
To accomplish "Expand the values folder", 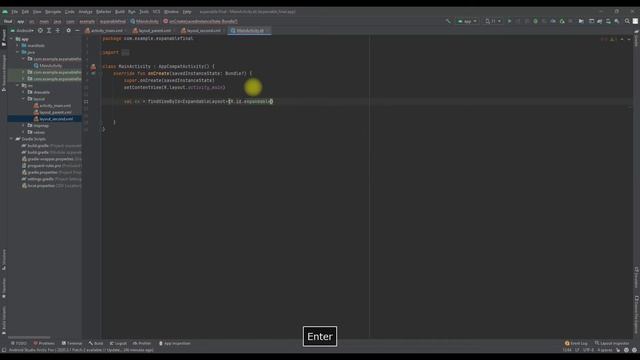I will point(23,132).
